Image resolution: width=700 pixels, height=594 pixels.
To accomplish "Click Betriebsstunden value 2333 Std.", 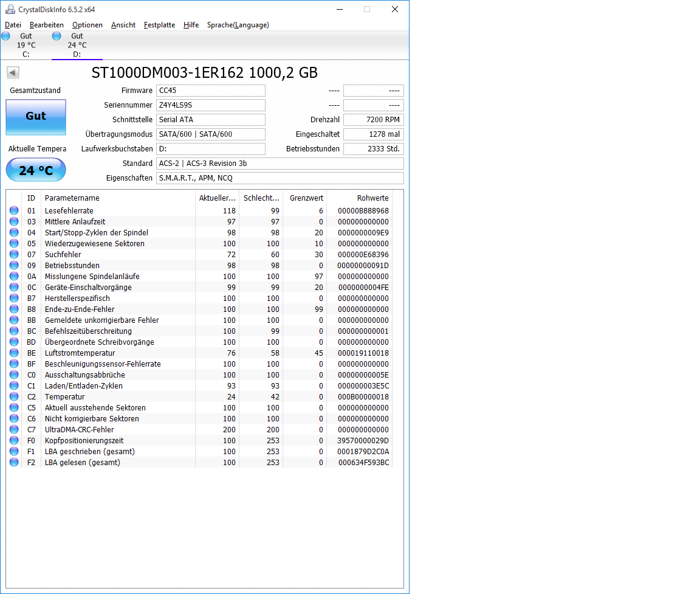I will [x=374, y=149].
